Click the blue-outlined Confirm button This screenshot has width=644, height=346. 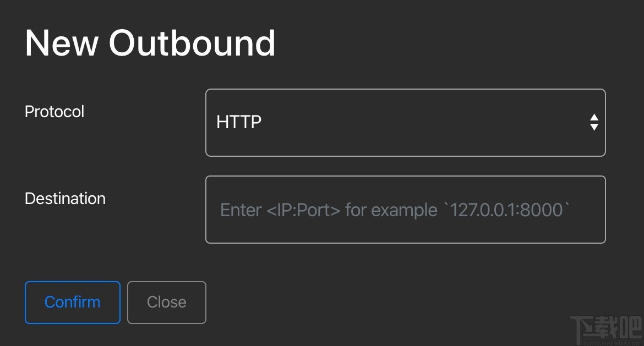click(72, 302)
